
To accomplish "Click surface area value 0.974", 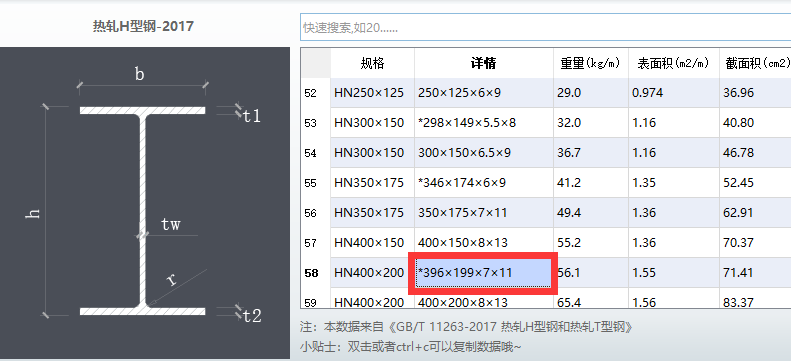I will (x=673, y=93).
